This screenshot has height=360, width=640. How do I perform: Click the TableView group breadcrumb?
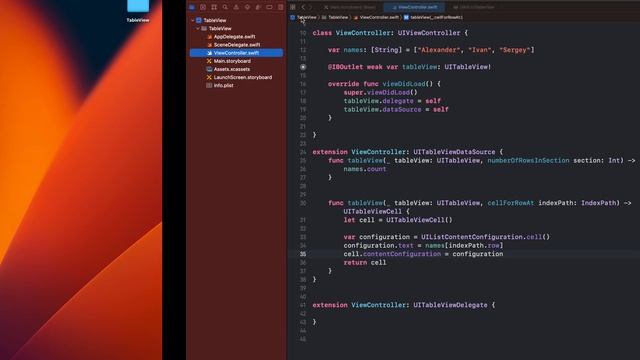(x=335, y=17)
